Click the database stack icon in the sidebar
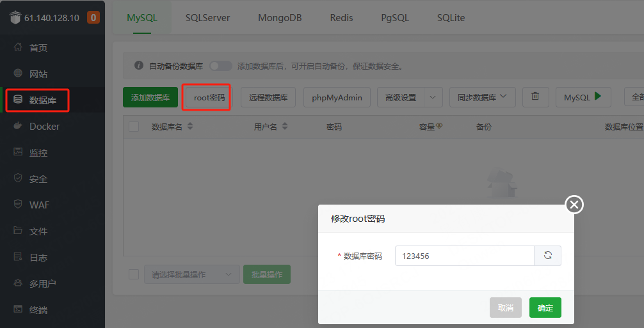 tap(18, 99)
